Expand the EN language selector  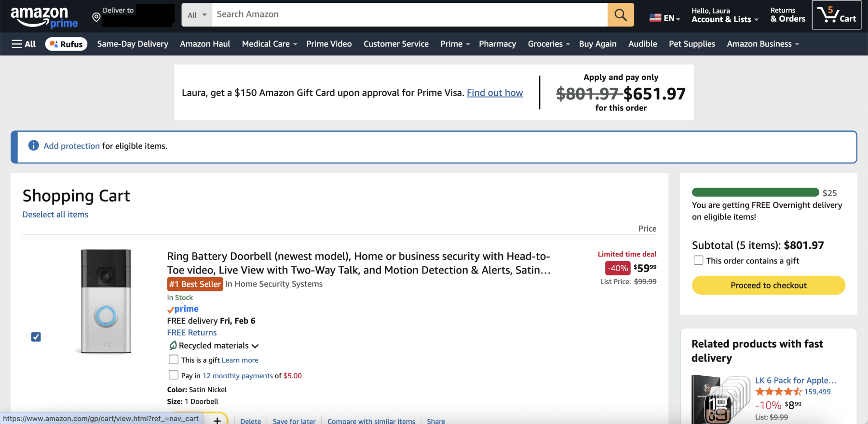click(666, 17)
